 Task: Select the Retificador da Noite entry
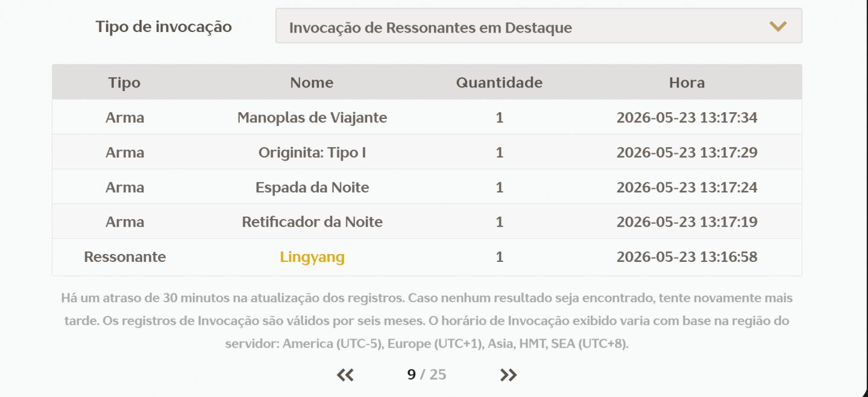tap(312, 222)
